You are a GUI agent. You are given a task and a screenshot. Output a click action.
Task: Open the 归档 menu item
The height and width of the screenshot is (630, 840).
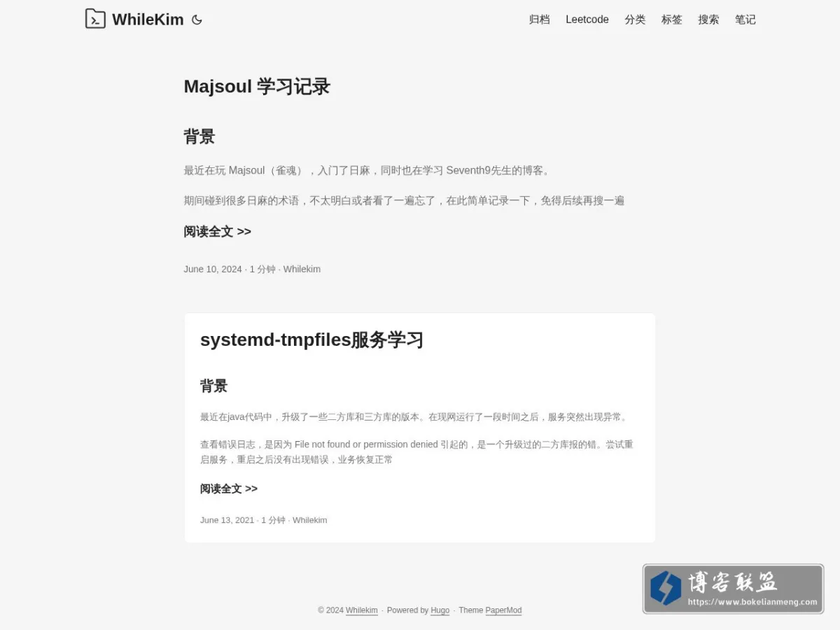click(539, 20)
